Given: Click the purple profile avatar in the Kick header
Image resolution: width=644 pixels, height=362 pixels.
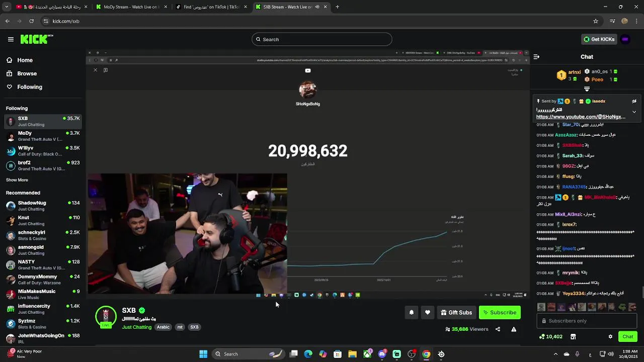Looking at the screenshot, I should (625, 39).
